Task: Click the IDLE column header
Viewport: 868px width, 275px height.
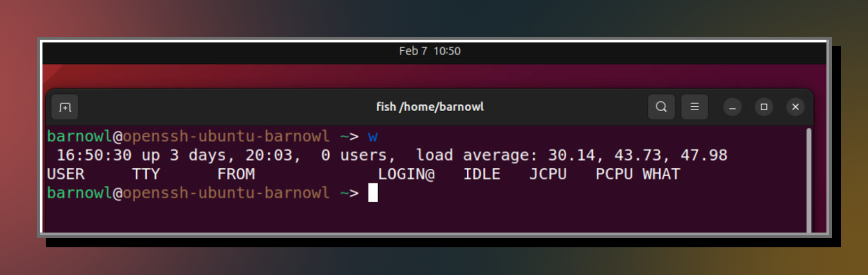Action: (x=482, y=174)
